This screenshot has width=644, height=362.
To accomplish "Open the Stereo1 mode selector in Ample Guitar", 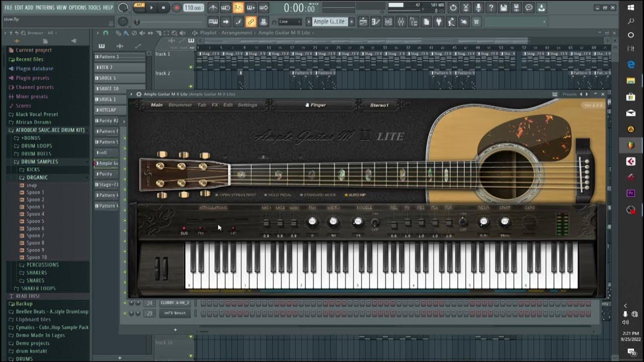I will [x=379, y=105].
